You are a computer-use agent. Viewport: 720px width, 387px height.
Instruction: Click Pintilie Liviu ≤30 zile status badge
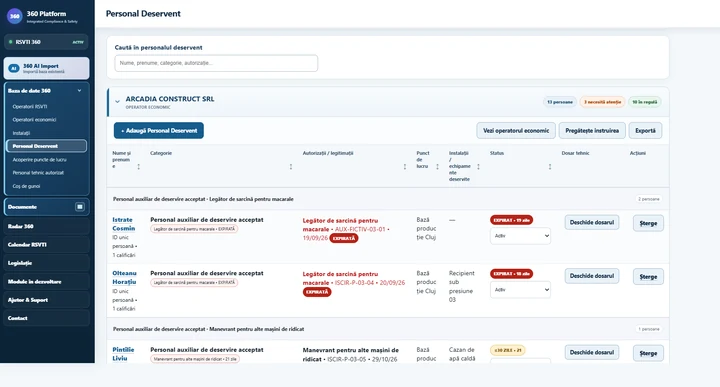coord(507,350)
